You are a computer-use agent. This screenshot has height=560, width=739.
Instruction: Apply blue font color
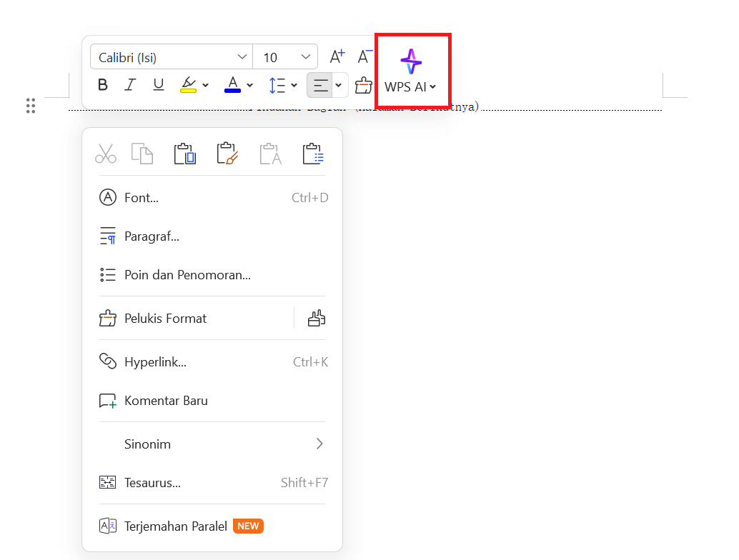233,85
